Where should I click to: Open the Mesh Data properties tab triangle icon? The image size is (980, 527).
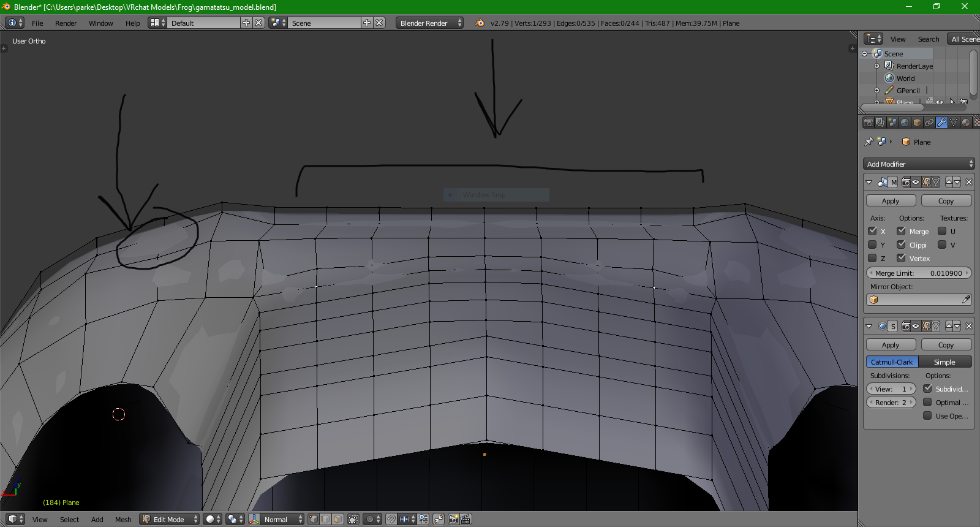pos(954,123)
